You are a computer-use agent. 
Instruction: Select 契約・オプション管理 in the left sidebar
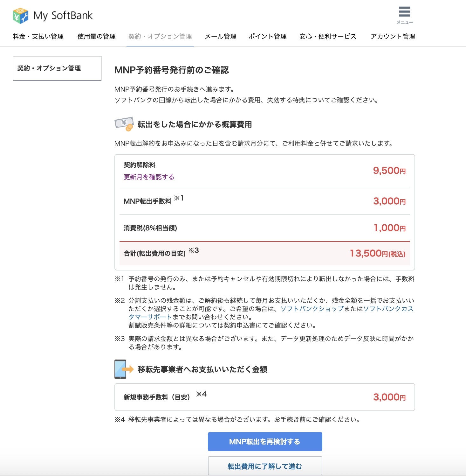49,68
